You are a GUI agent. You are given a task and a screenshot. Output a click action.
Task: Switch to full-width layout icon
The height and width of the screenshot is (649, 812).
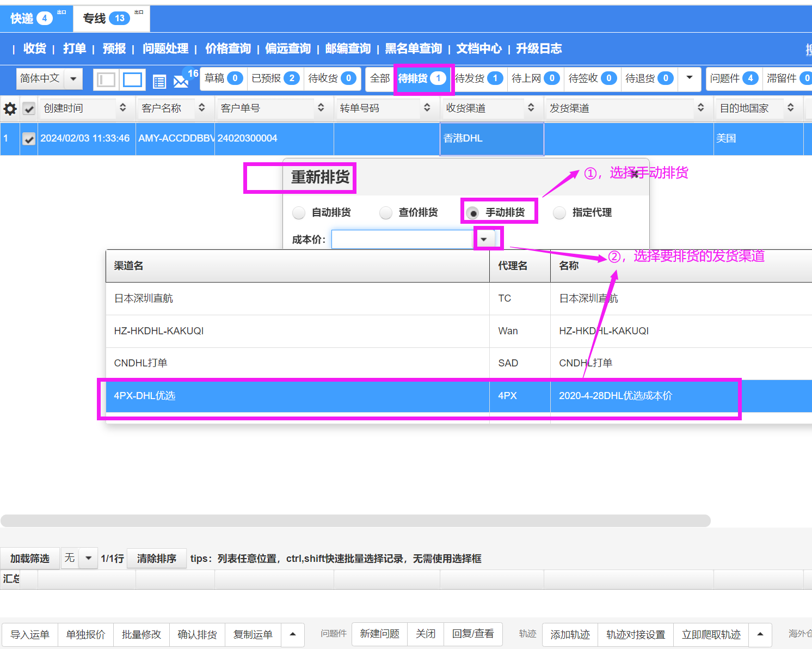coord(132,80)
